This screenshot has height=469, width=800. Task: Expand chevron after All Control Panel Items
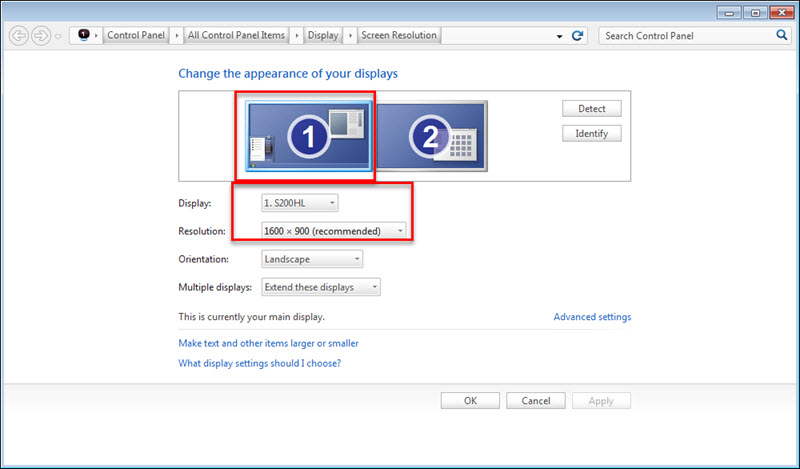[296, 35]
